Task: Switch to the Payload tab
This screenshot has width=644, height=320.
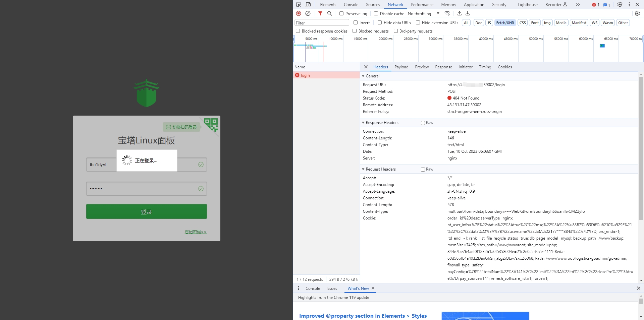Action: (401, 67)
